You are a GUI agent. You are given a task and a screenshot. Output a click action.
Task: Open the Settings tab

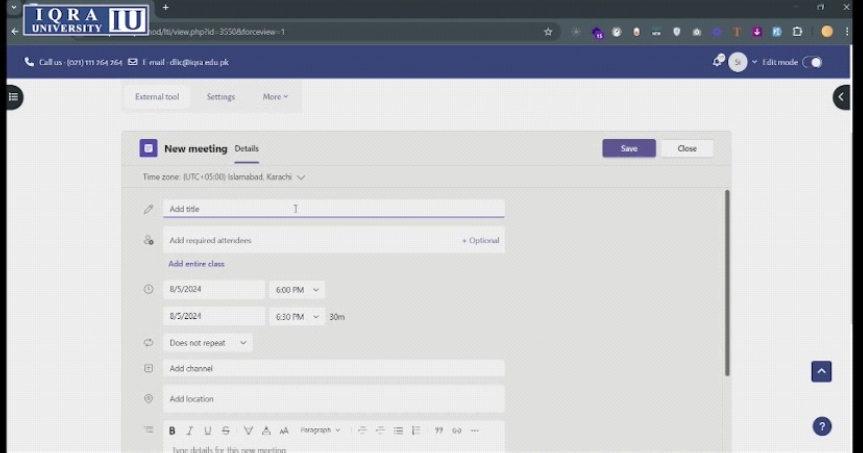click(221, 97)
